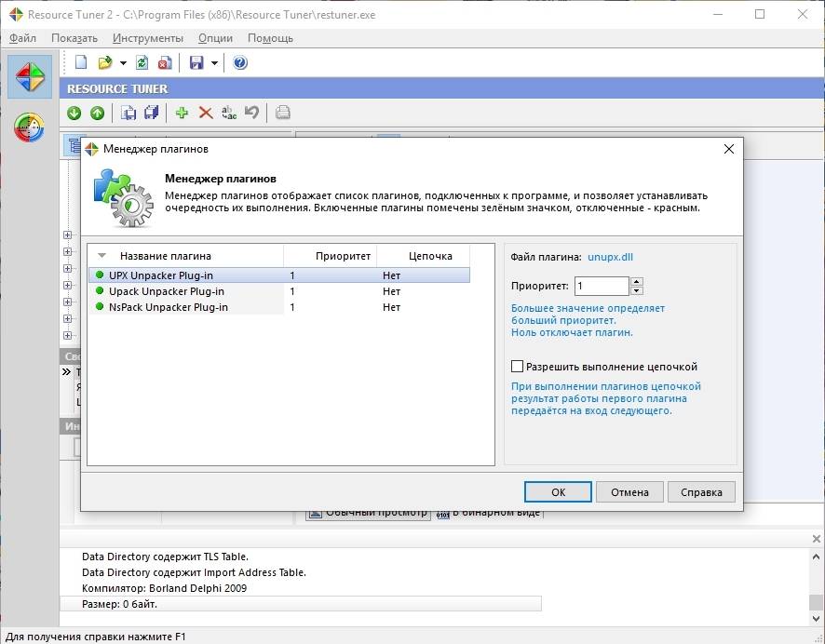Click the app icon in the main title bar

tap(16, 14)
